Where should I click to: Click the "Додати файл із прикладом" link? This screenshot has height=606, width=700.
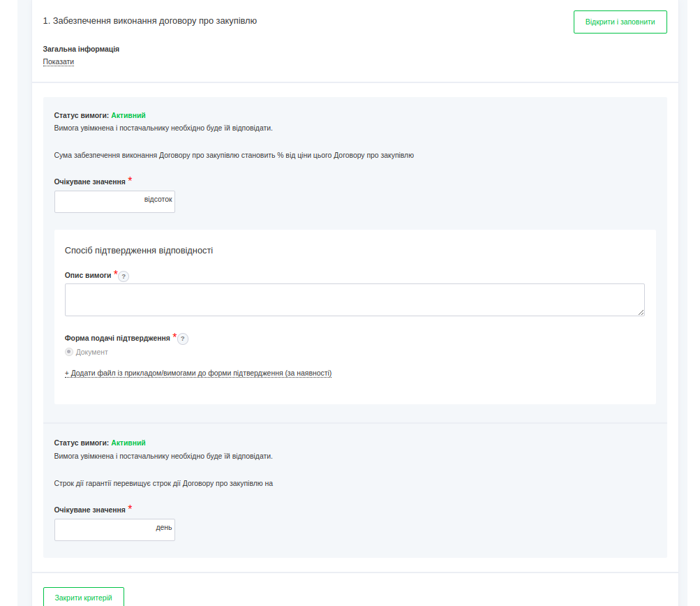(198, 374)
